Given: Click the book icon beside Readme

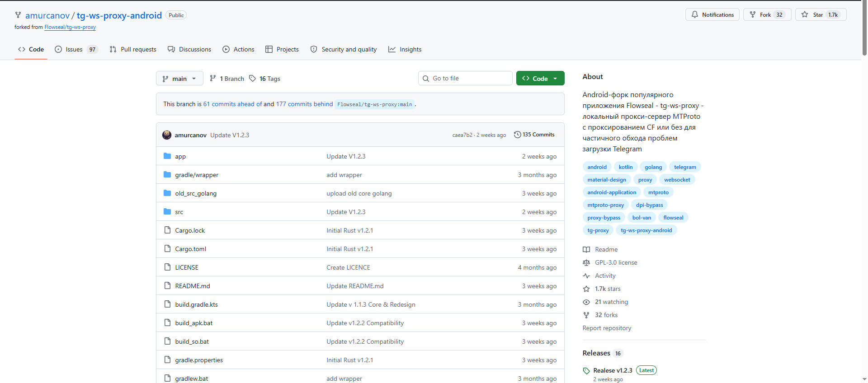Looking at the screenshot, I should [586, 249].
